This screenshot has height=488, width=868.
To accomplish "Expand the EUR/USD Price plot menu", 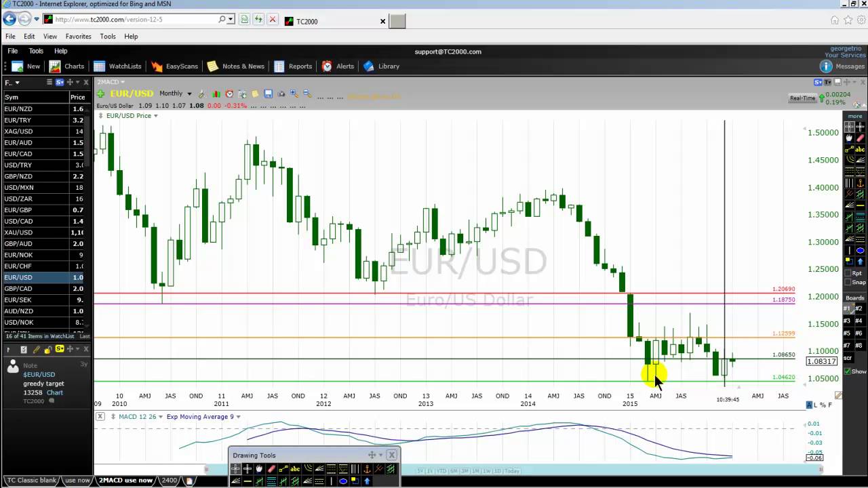I will (x=155, y=116).
